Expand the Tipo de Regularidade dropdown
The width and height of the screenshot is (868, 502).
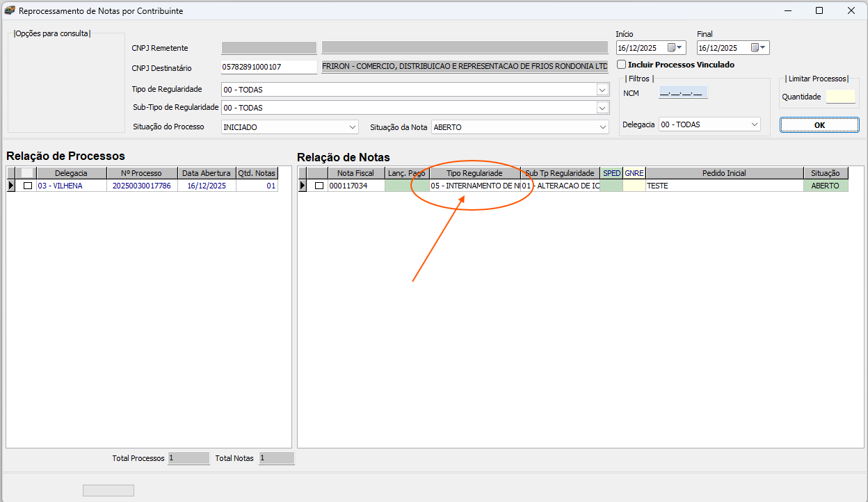pos(602,90)
